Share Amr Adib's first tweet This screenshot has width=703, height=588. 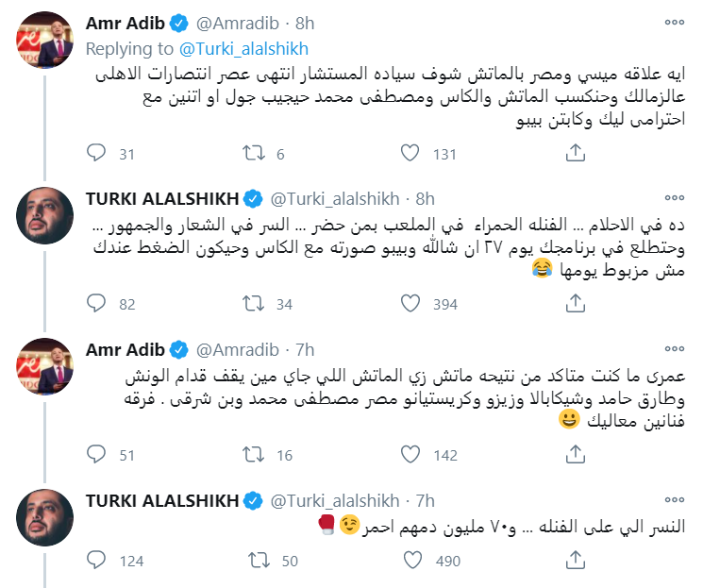(573, 154)
